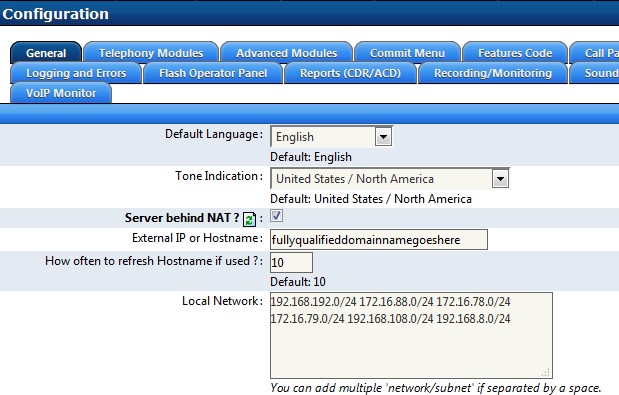Click the network/subnet hint below Local Network
The image size is (619, 395).
(x=435, y=388)
